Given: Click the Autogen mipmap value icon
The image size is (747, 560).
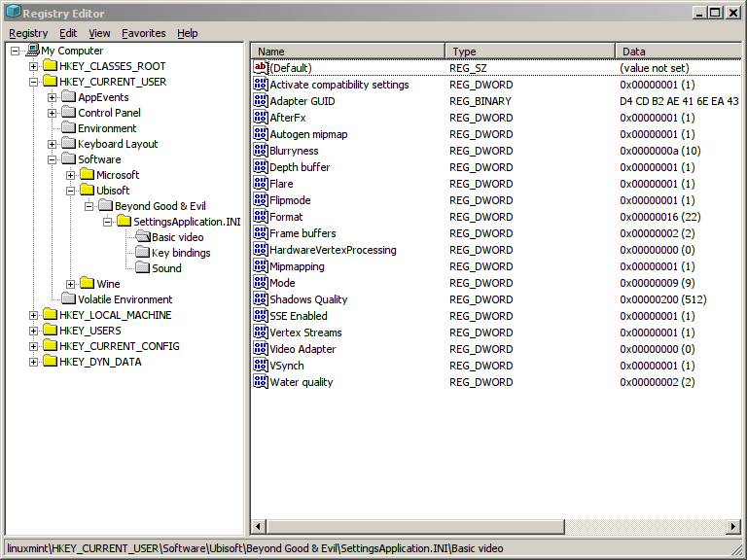Looking at the screenshot, I should 261,134.
